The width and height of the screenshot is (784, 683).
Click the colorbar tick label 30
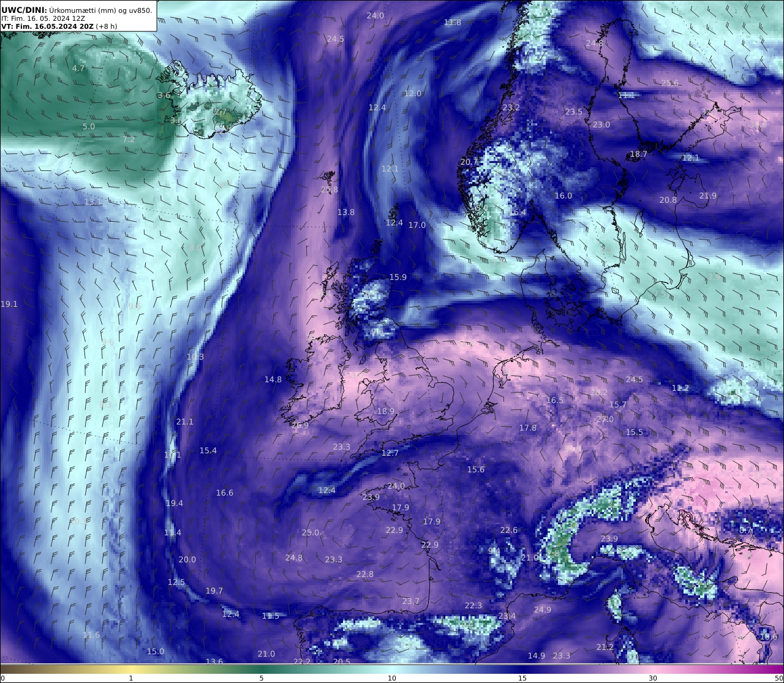point(653,678)
